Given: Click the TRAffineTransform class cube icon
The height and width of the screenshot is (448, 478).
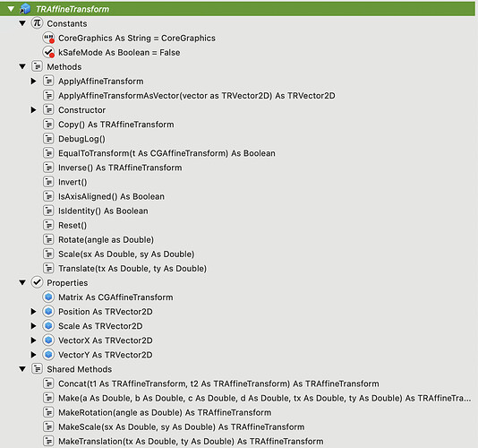Looking at the screenshot, I should (25, 9).
